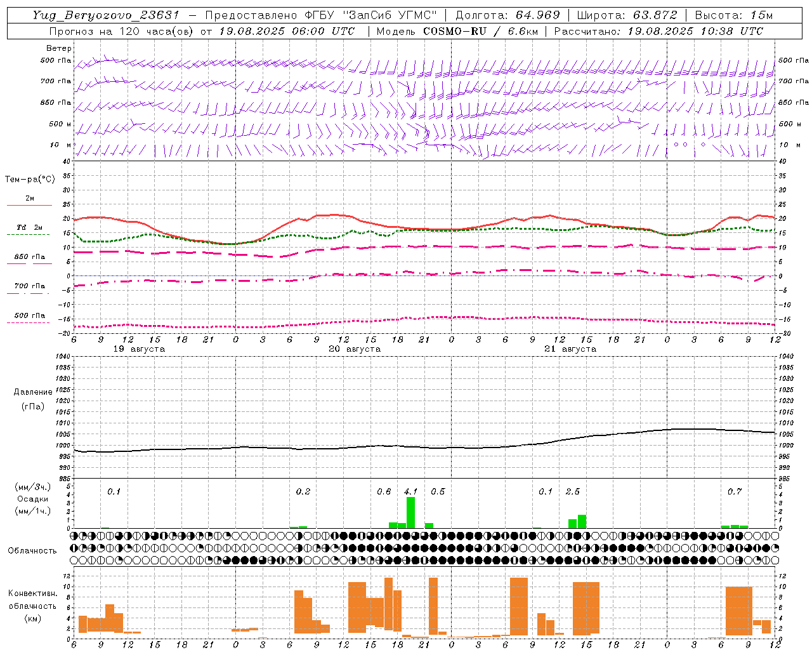Click the Осадки precipitation label

click(32, 499)
